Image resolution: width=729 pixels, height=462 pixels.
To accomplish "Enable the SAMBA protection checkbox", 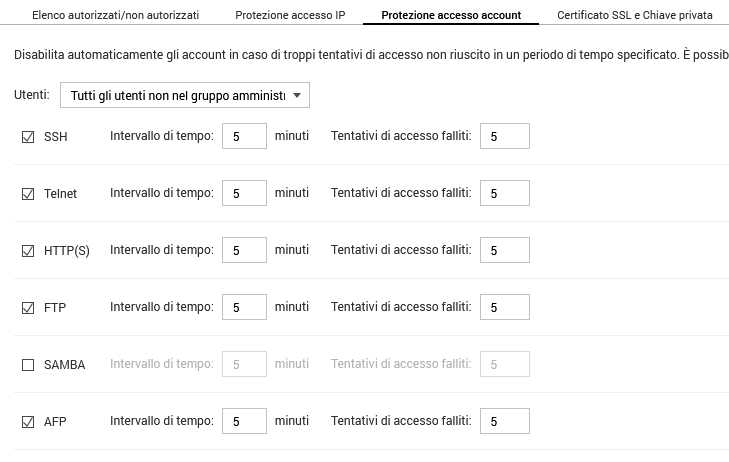I will point(28,365).
